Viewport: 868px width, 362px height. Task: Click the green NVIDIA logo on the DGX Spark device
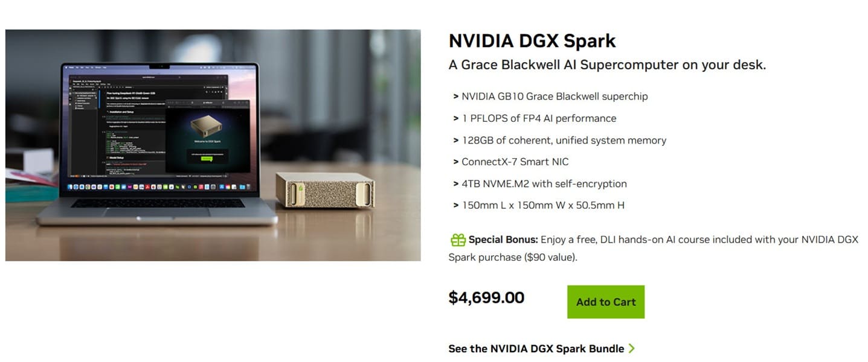300,188
